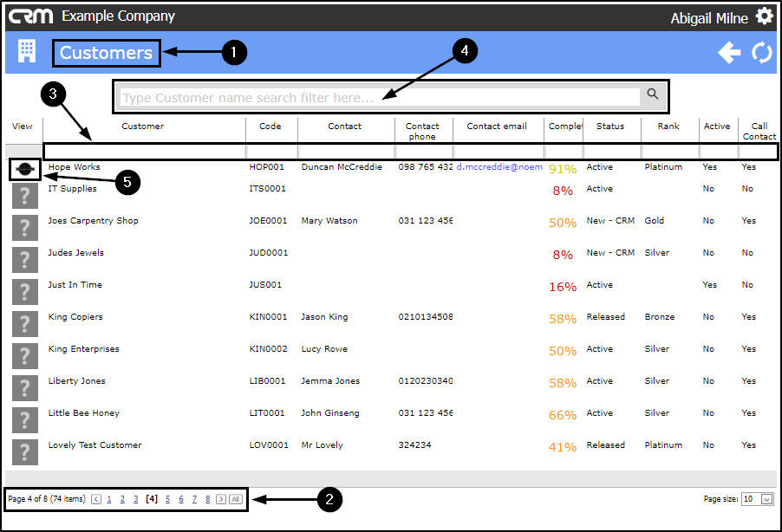Go to next page arrow in pager

[x=221, y=499]
